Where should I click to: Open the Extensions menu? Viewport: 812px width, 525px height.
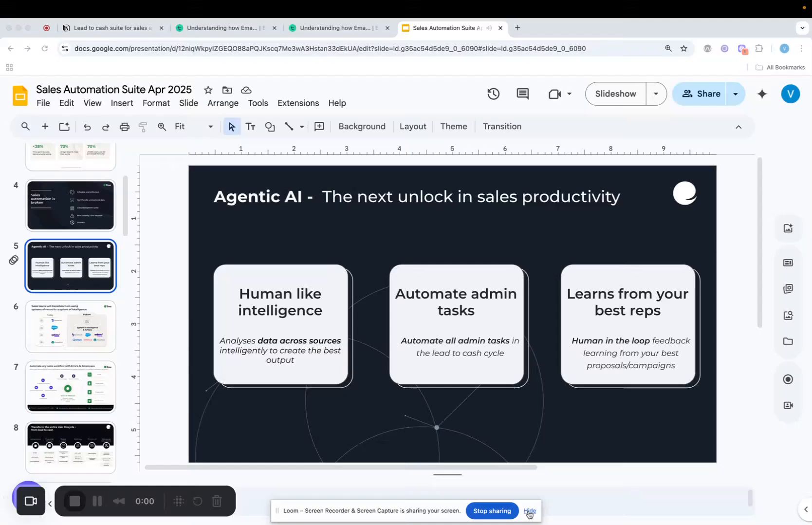[x=297, y=103]
